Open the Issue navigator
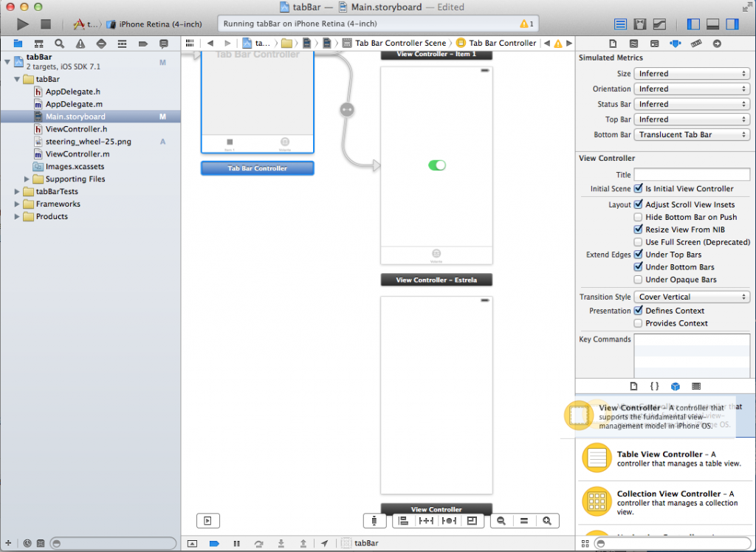The height and width of the screenshot is (552, 756). (x=80, y=44)
